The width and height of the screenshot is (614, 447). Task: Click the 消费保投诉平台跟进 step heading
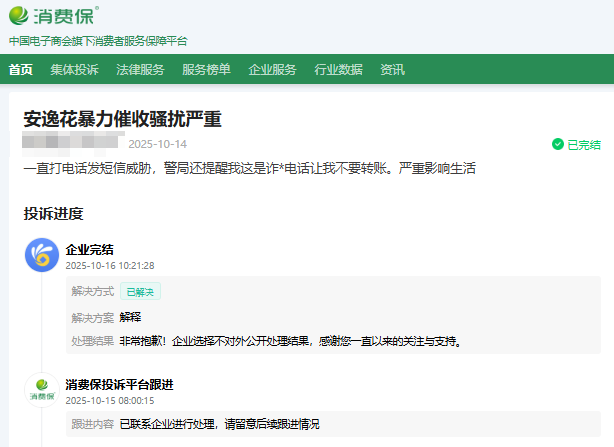[x=120, y=384]
